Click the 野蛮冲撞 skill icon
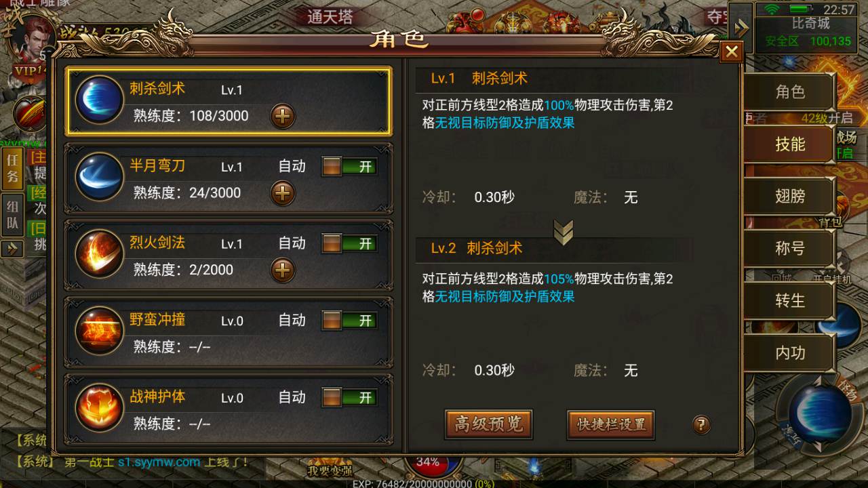This screenshot has height=488, width=868. coord(99,330)
